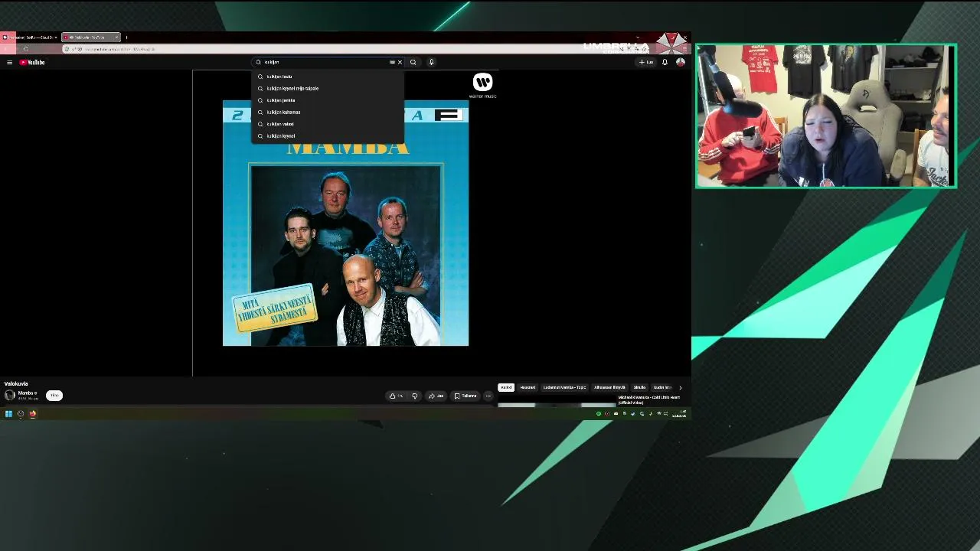Screen dimensions: 980x551
Task: Click the recommended video thumbnail strip
Action: click(x=557, y=404)
